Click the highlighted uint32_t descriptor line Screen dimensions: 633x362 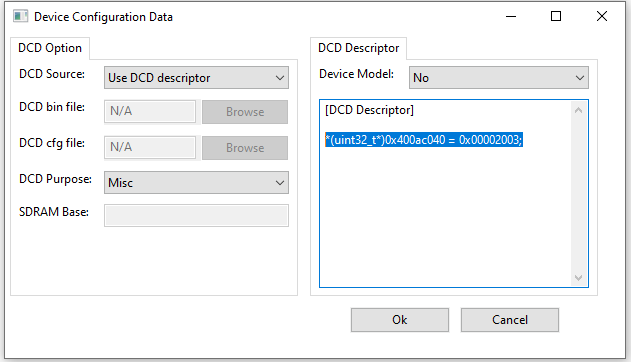pos(424,140)
